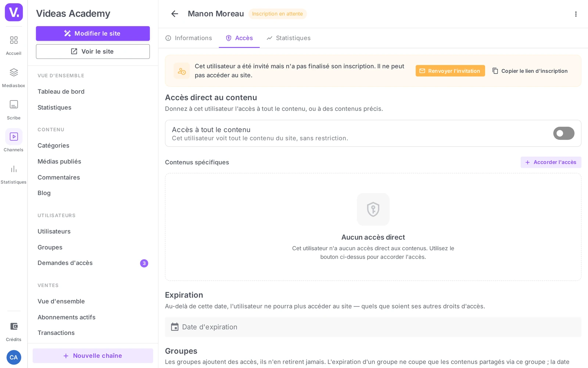Open Vue d'ensemble under Ventes
This screenshot has height=368, width=588.
[x=61, y=301]
